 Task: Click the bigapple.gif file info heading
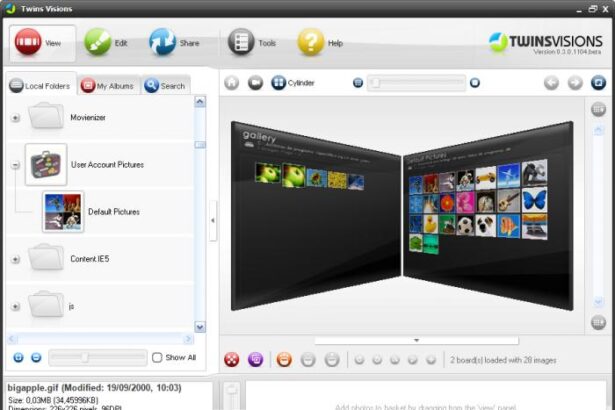[95, 388]
